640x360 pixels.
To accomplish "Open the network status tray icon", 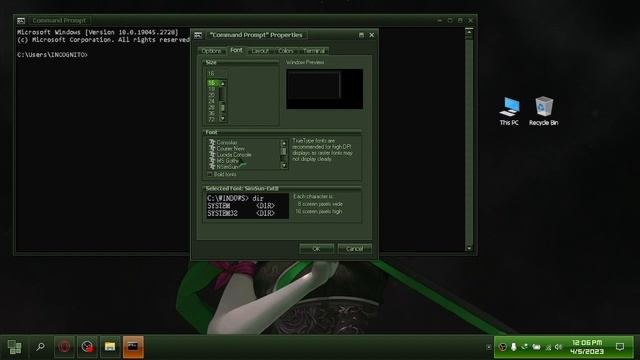I will tap(548, 347).
